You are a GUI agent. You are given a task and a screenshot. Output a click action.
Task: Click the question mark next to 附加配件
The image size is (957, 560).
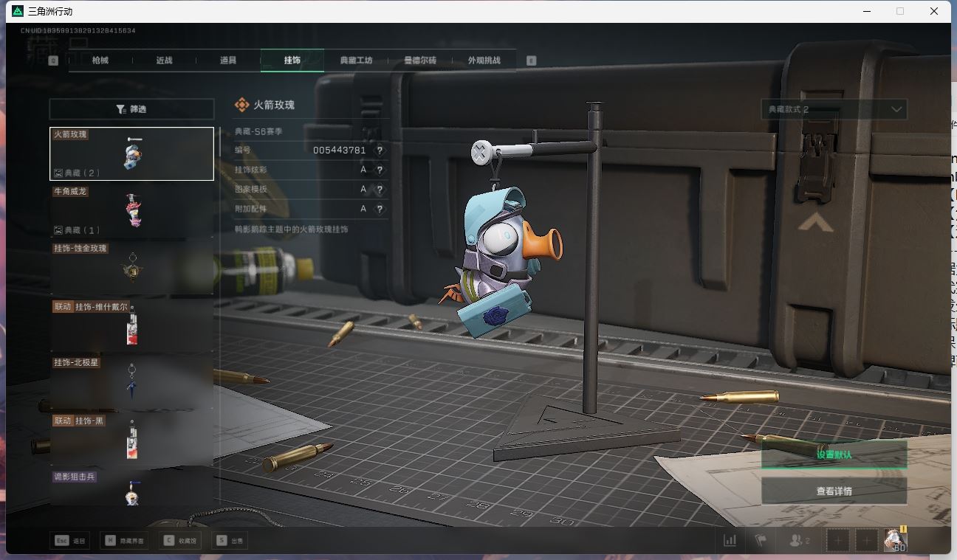click(x=380, y=210)
